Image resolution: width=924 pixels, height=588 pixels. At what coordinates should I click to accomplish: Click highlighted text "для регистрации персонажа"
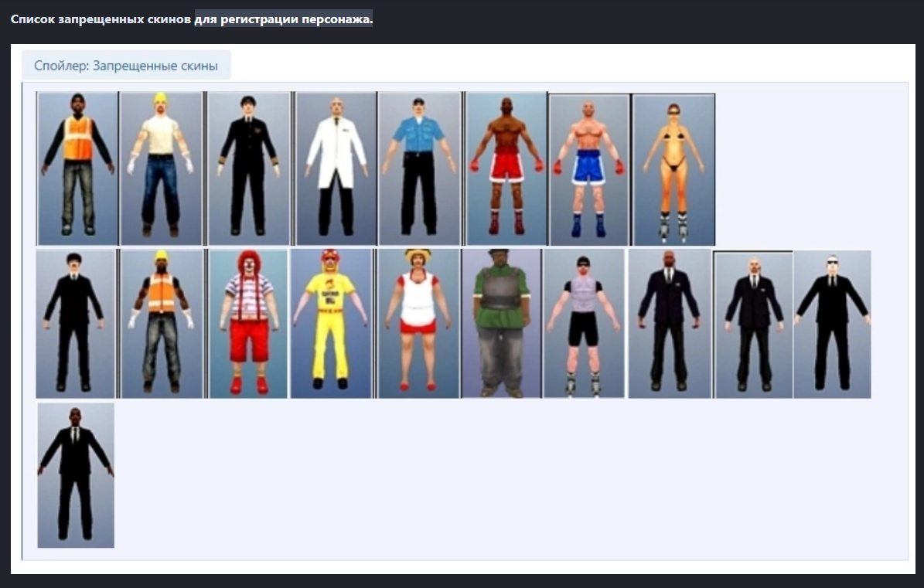click(x=284, y=19)
